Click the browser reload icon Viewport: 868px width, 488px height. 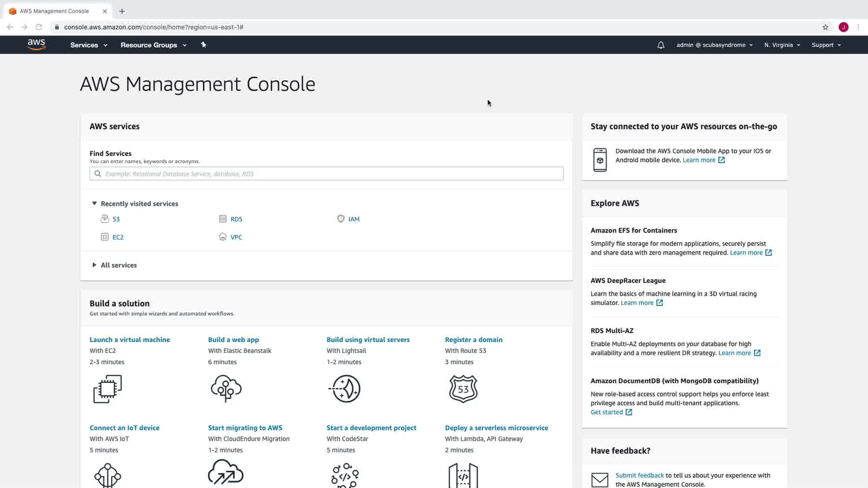coord(39,27)
